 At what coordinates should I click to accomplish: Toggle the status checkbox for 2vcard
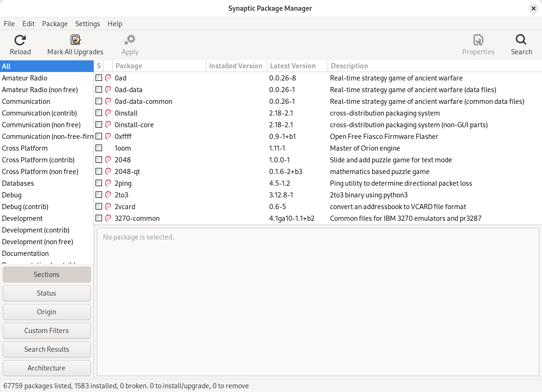(99, 207)
